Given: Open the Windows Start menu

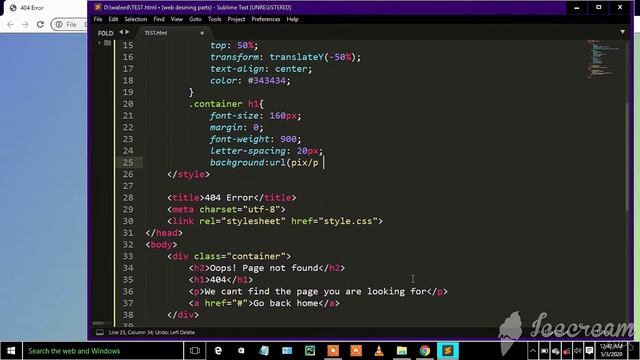Looking at the screenshot, I should [11, 351].
